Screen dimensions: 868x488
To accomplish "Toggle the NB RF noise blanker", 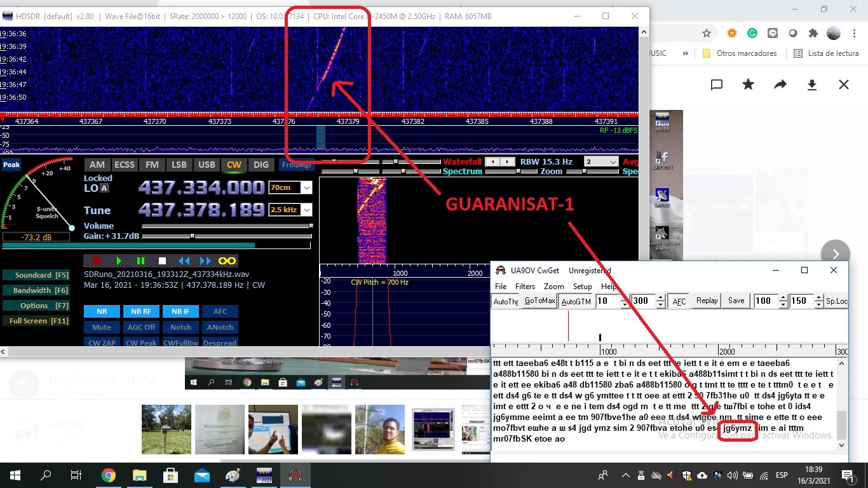I will tap(141, 311).
